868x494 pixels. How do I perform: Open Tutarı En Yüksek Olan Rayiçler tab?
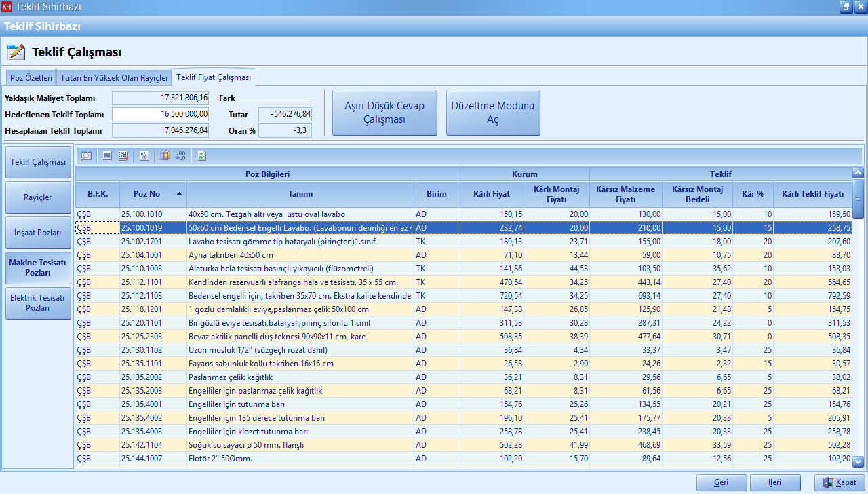[x=115, y=78]
